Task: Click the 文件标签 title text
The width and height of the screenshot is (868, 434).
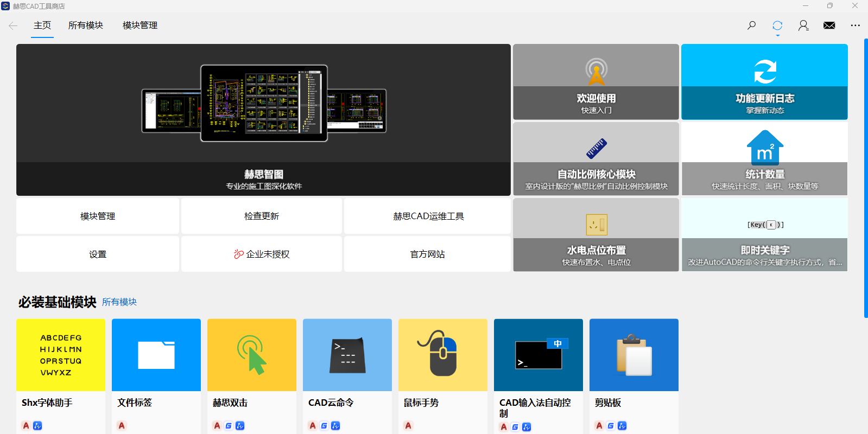Action: point(135,403)
